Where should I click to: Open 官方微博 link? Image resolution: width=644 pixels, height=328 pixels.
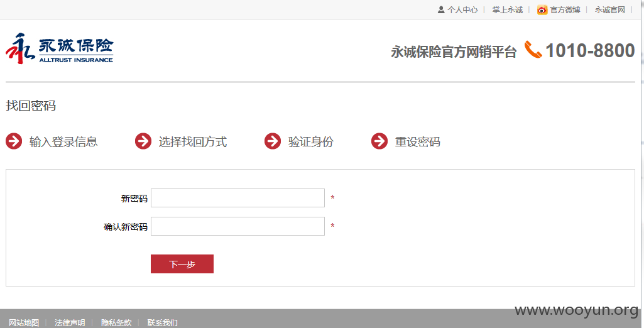[x=565, y=10]
